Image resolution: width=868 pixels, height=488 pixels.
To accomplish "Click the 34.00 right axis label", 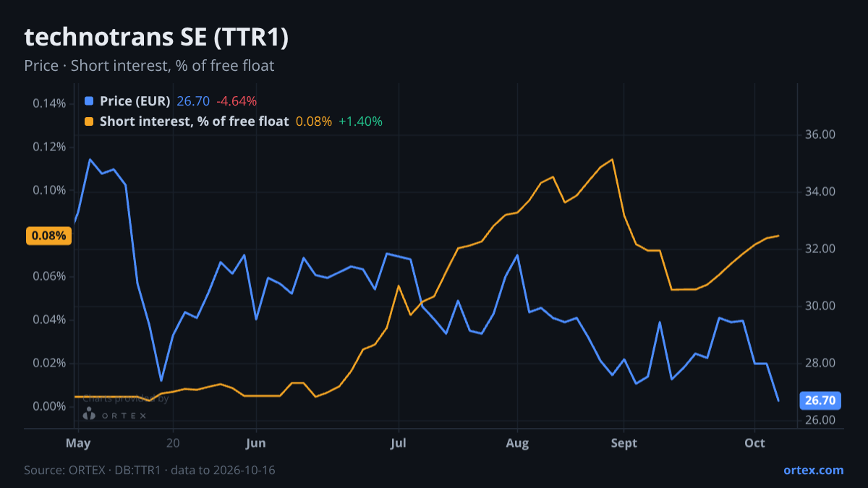I will pos(820,192).
